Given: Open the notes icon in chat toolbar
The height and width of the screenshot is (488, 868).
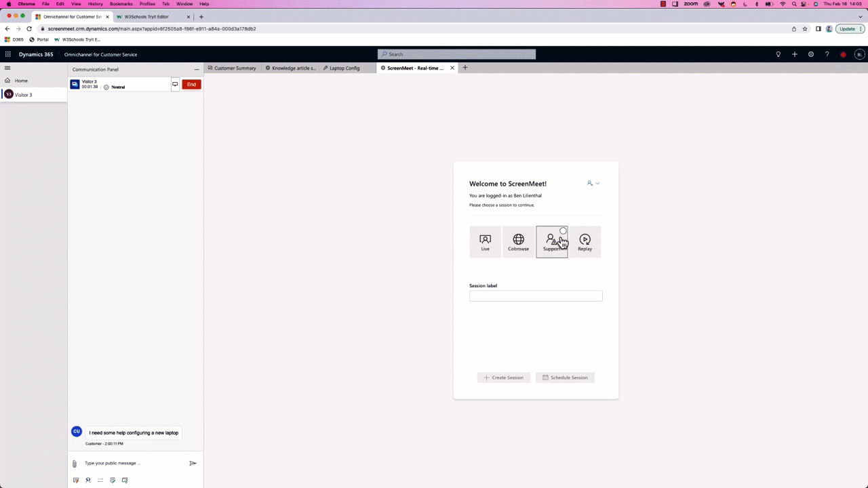Looking at the screenshot, I should pos(113,480).
